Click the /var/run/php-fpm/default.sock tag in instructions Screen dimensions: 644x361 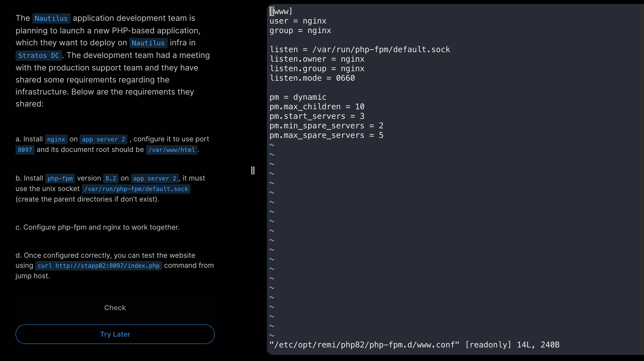[x=136, y=189]
